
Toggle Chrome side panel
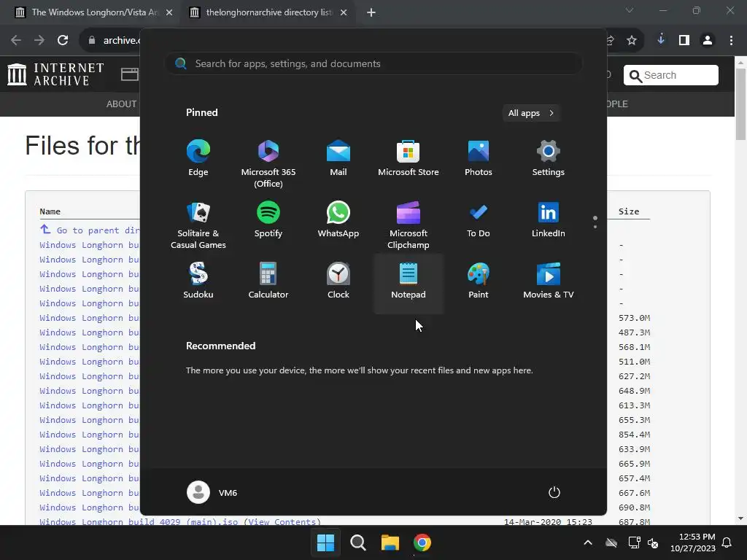(684, 41)
